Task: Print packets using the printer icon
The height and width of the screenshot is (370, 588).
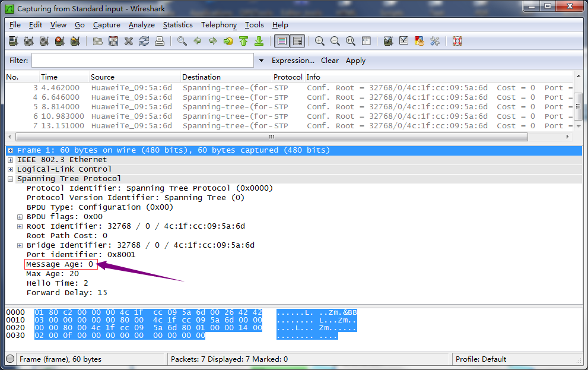Action: [x=160, y=41]
